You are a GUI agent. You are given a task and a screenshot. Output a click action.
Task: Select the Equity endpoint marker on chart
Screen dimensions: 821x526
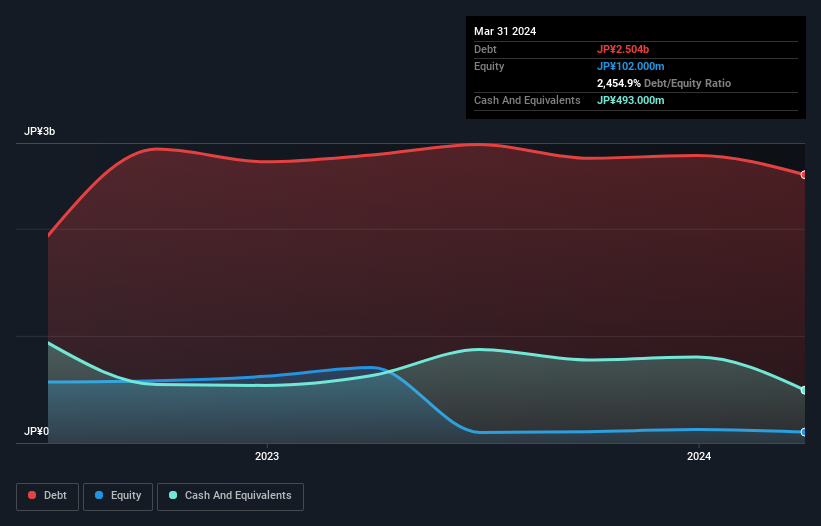804,432
